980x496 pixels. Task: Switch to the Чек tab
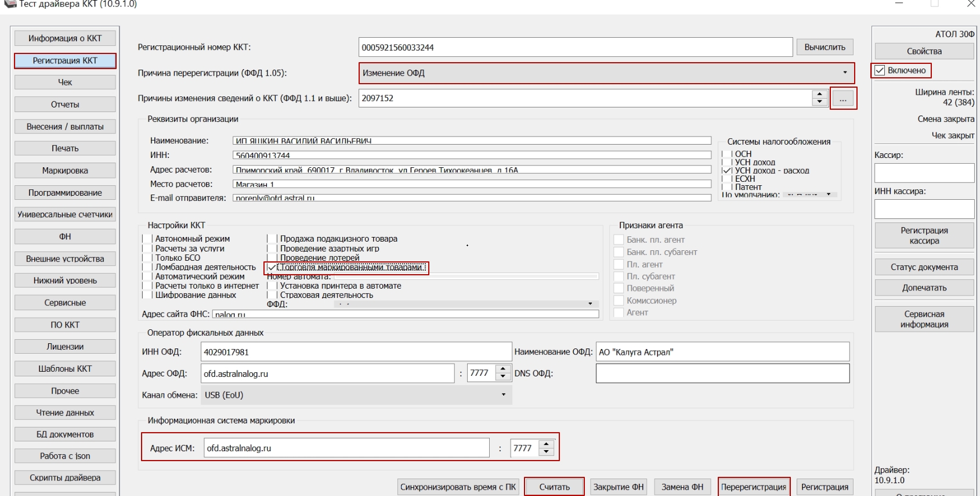point(65,82)
